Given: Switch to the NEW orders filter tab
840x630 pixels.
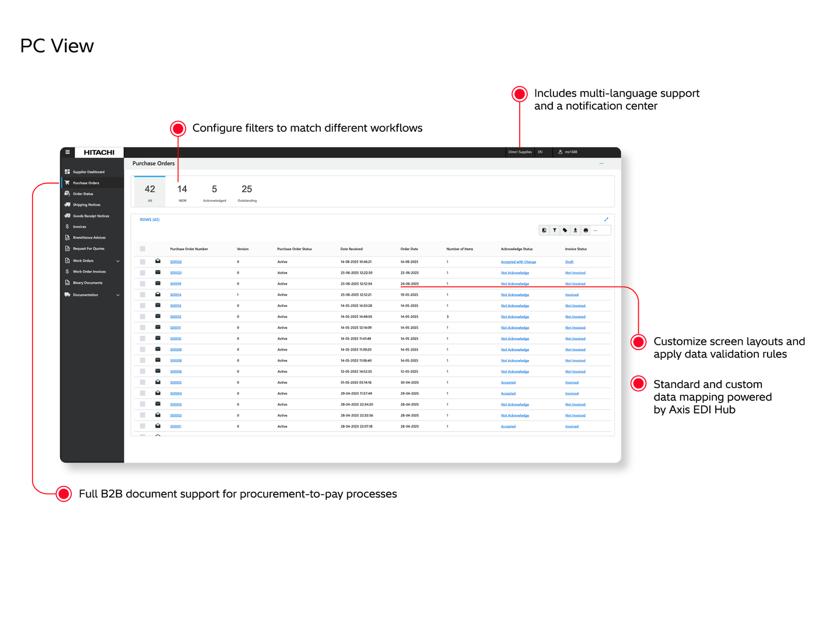Looking at the screenshot, I should (182, 192).
